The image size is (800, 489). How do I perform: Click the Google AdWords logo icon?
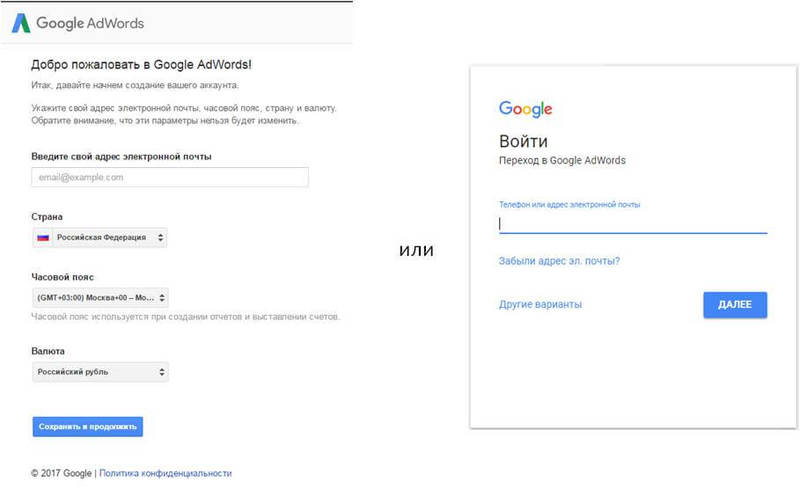pos(21,21)
